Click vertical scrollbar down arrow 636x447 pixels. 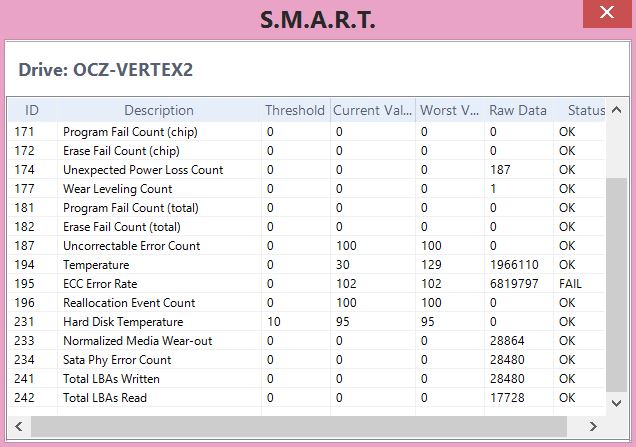pyautogui.click(x=617, y=403)
